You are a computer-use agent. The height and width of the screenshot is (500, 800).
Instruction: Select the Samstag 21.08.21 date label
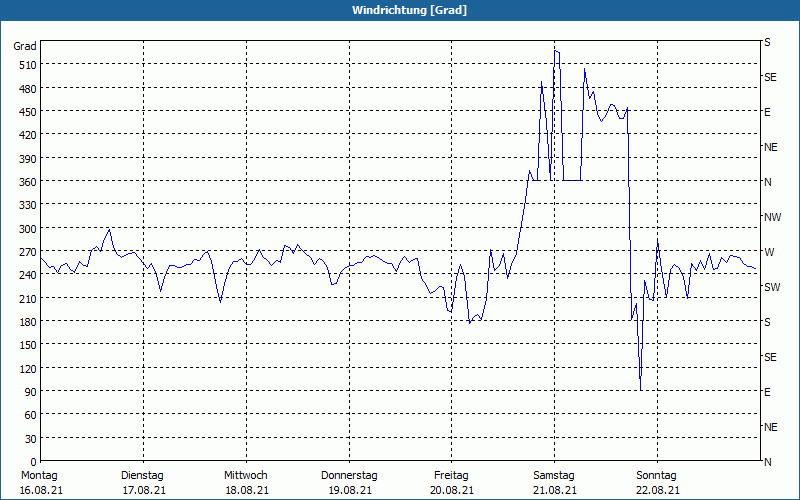554,482
